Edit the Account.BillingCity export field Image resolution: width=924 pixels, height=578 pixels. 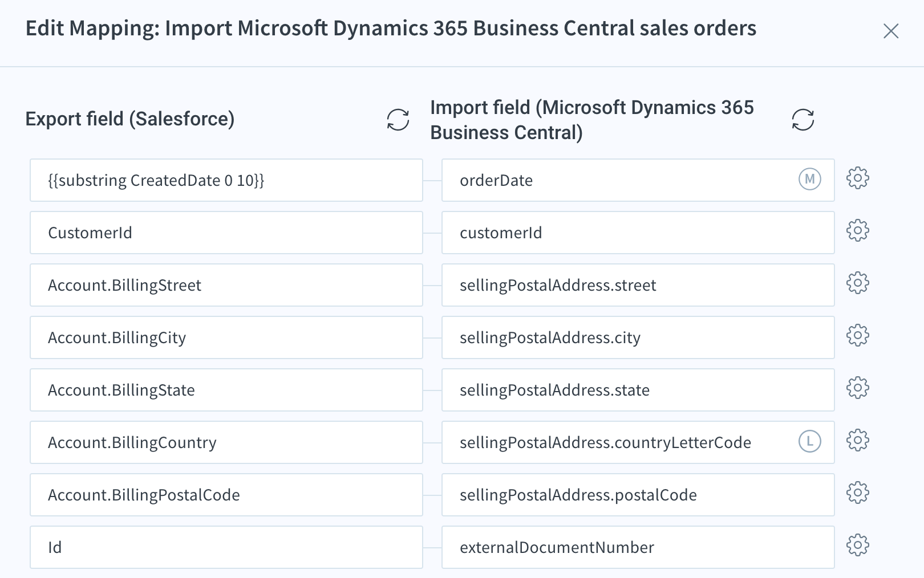pos(226,337)
